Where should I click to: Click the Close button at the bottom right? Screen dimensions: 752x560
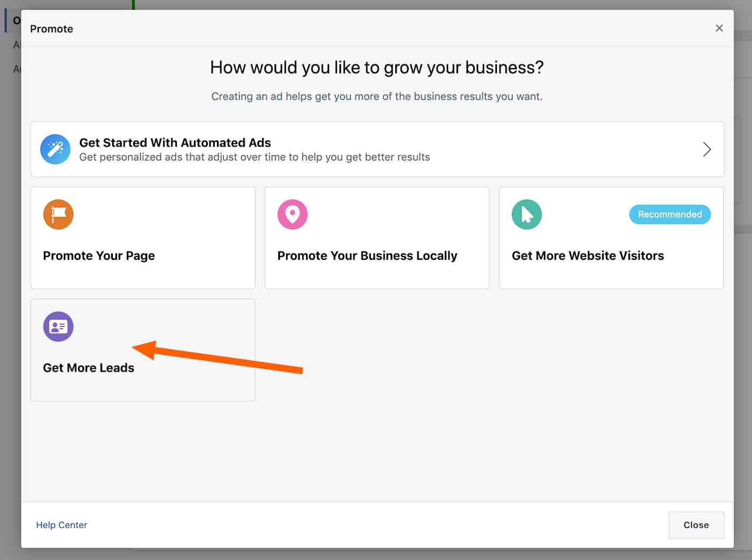point(696,525)
